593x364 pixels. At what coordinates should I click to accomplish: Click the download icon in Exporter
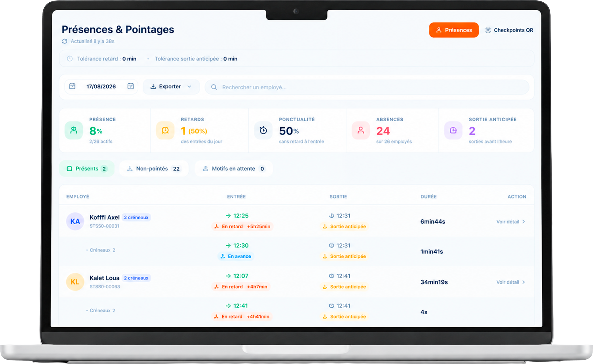click(x=153, y=86)
